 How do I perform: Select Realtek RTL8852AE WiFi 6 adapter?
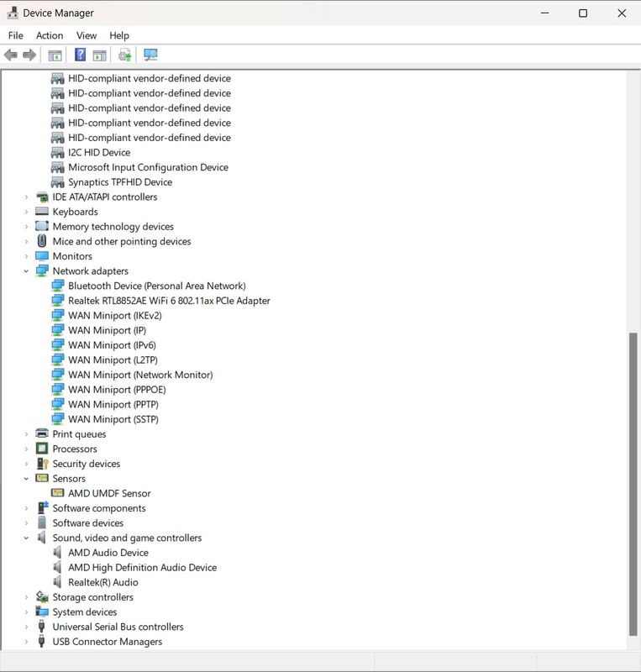(169, 301)
